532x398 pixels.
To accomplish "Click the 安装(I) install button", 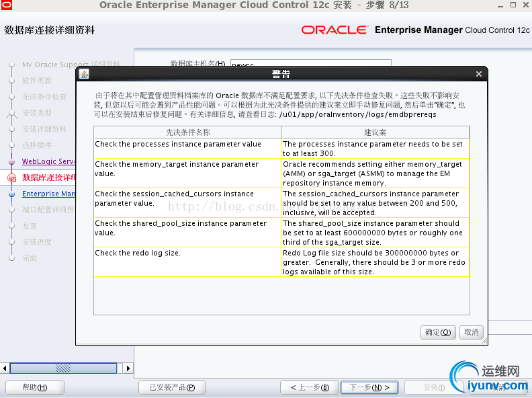I will tap(434, 387).
